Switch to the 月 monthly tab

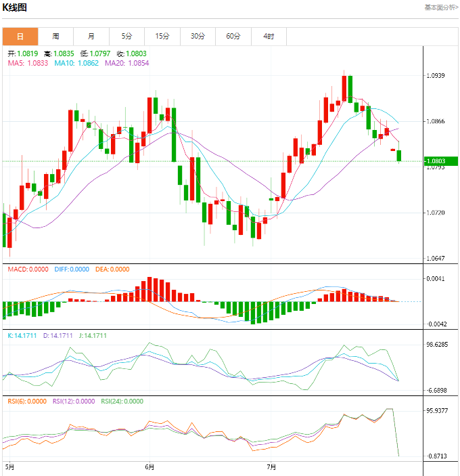point(91,36)
